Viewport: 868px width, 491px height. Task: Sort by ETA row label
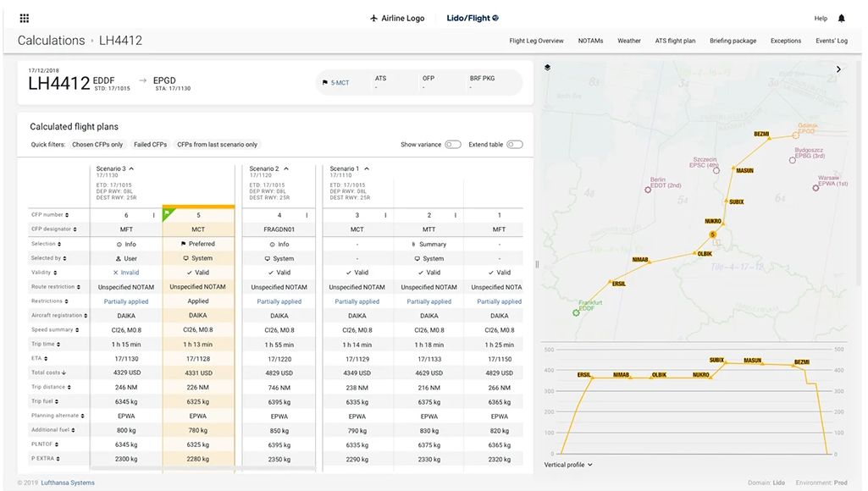pos(39,359)
